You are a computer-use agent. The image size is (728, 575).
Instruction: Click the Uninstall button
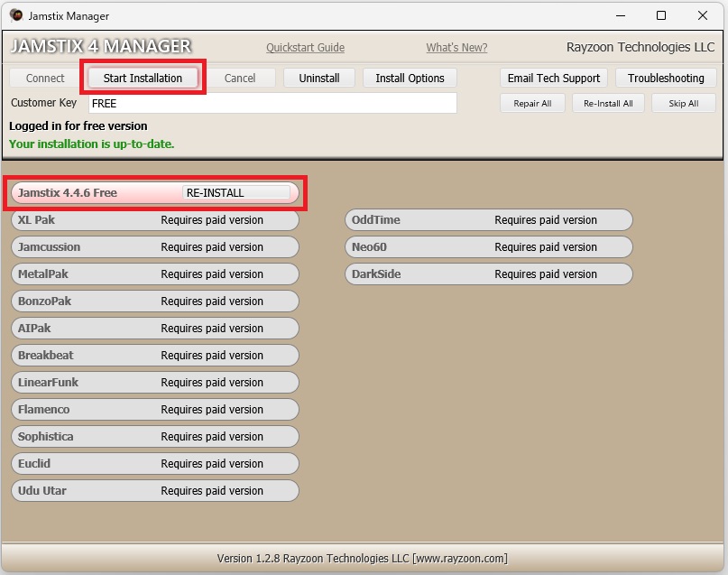tap(318, 79)
